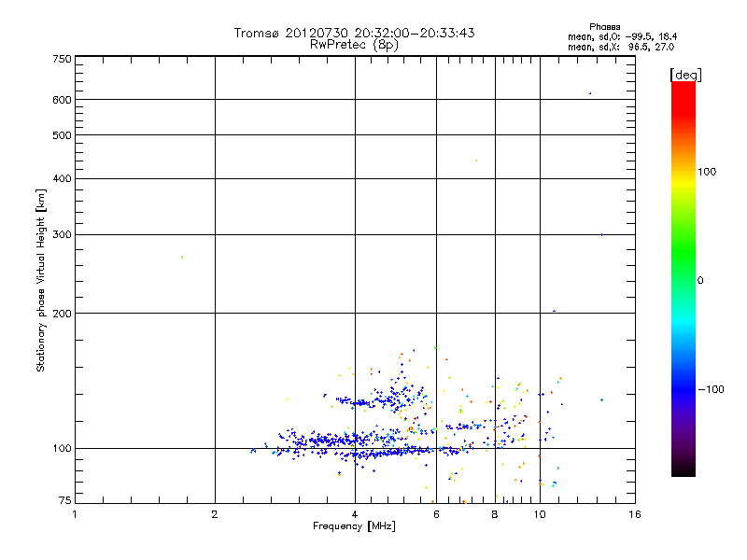This screenshot has width=747, height=560.
Task: Click the '[deg]' colorbar unit label
Action: click(685, 75)
